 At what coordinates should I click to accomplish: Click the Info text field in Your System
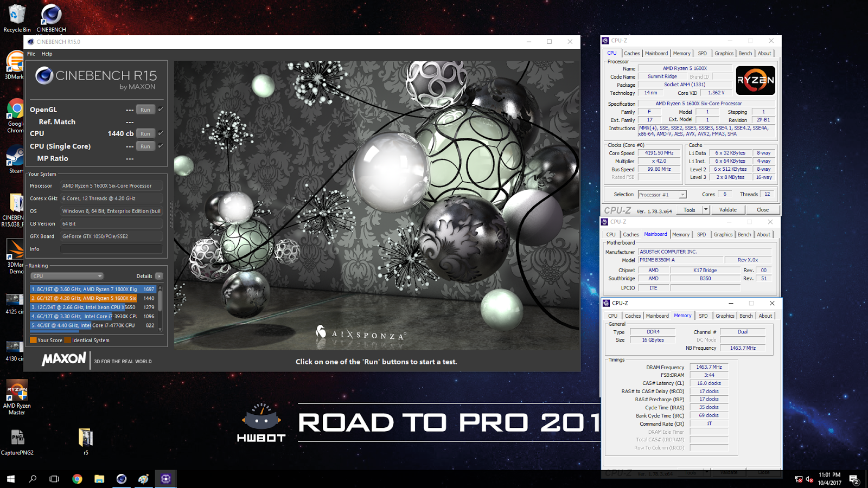(111, 249)
